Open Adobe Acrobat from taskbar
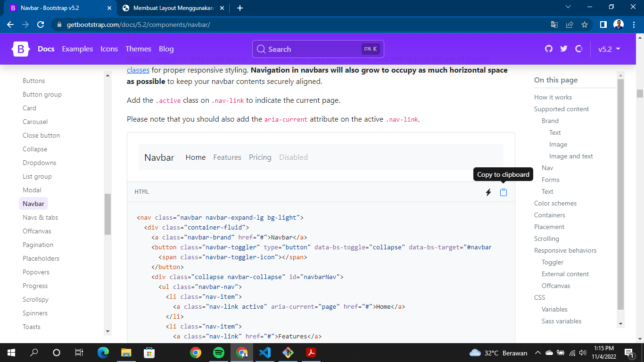 [311, 353]
